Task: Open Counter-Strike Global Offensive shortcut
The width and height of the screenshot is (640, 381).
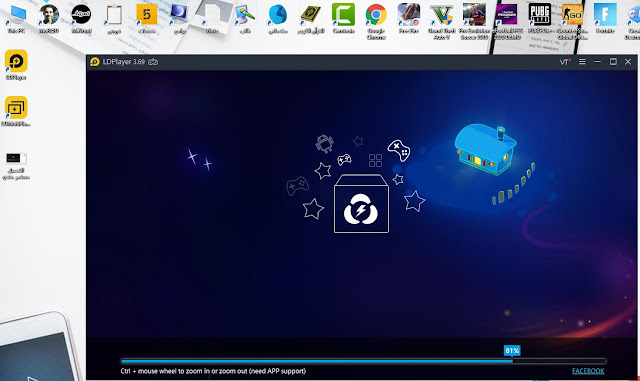Action: (x=572, y=21)
